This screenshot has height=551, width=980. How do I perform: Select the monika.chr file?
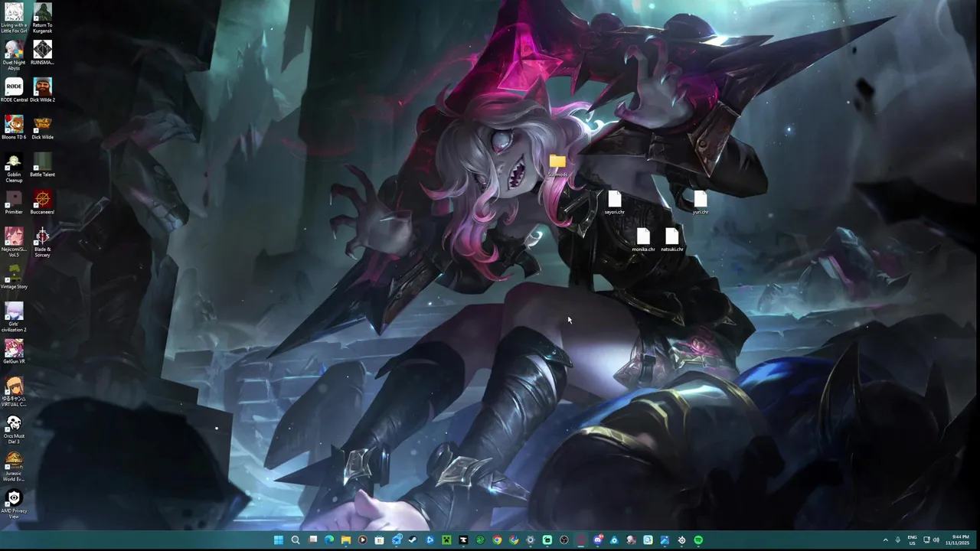click(x=643, y=240)
